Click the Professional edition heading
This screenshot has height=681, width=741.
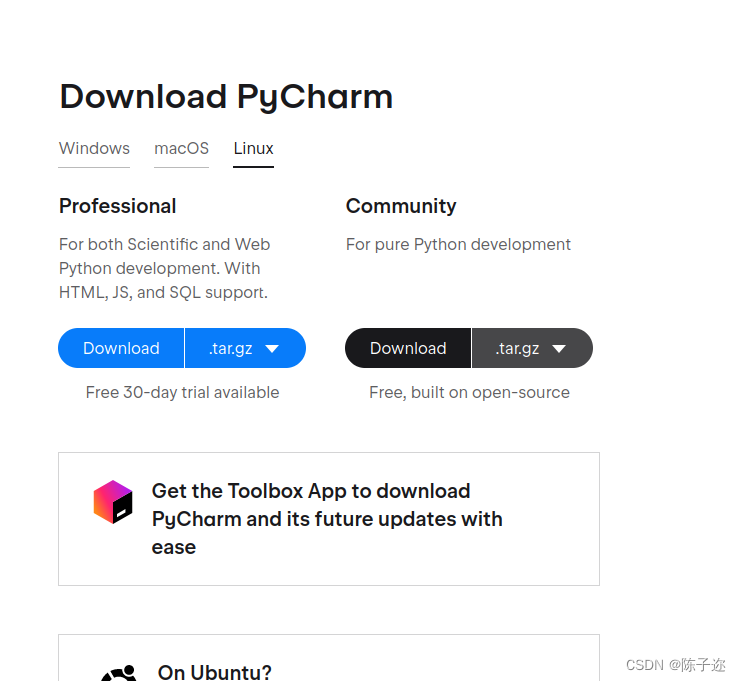(118, 206)
